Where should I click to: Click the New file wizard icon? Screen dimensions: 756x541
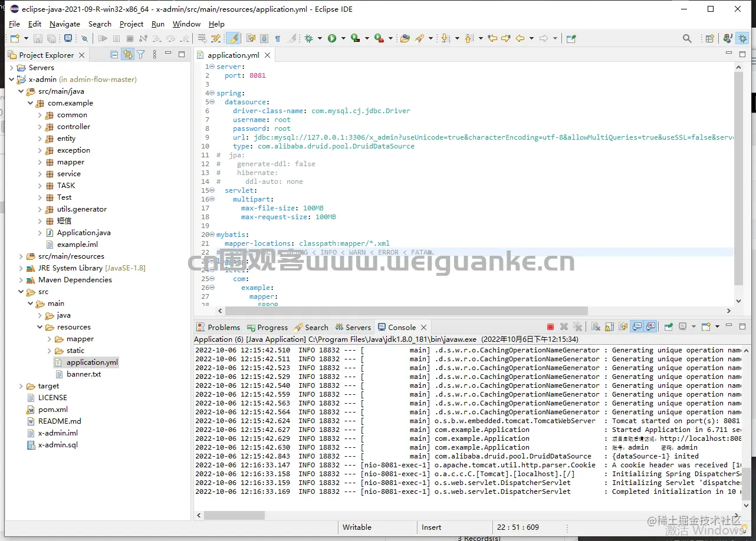(15, 38)
